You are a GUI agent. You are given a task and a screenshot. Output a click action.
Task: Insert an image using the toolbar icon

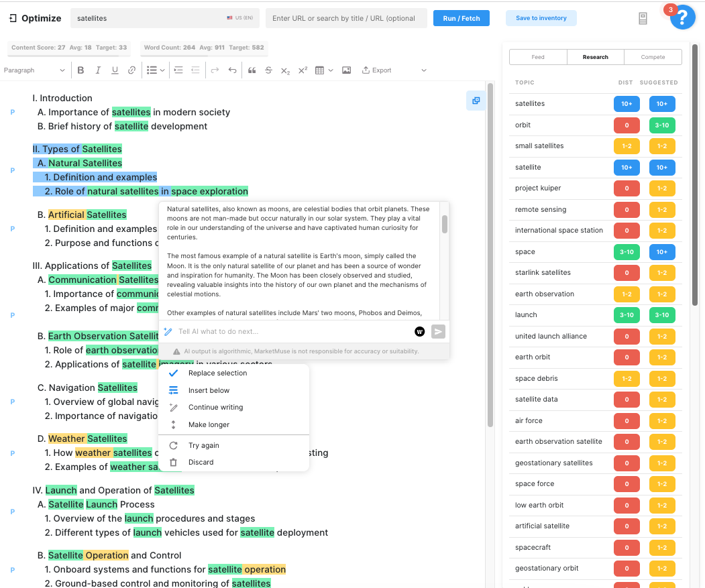click(x=347, y=70)
